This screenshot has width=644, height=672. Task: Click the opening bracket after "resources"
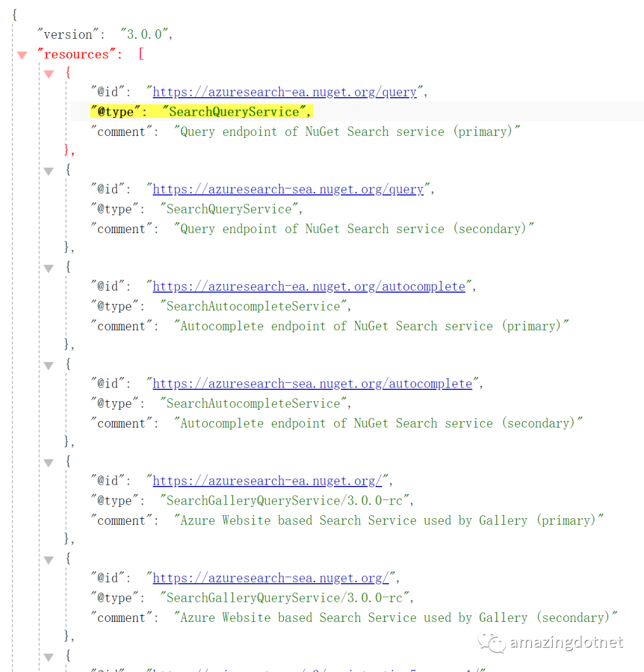click(x=141, y=54)
